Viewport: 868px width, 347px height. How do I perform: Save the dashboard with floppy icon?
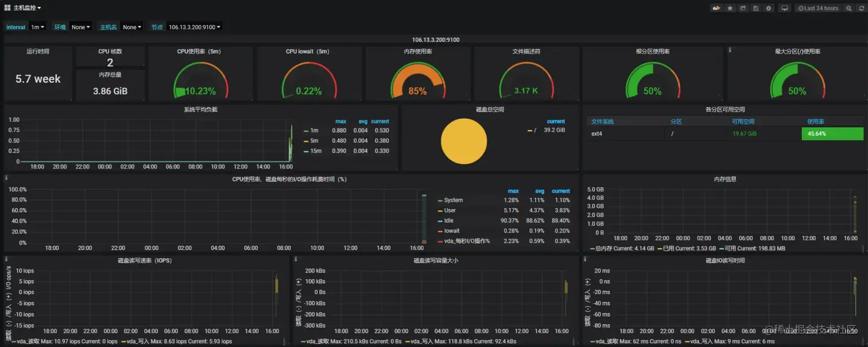coord(756,8)
